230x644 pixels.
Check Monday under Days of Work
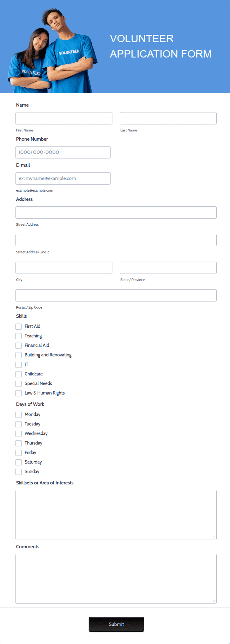[19, 415]
